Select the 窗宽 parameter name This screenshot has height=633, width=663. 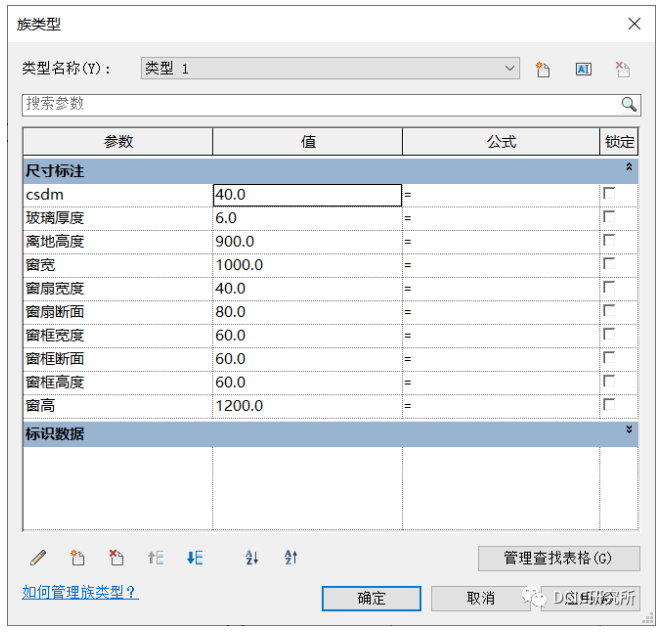[x=118, y=265]
